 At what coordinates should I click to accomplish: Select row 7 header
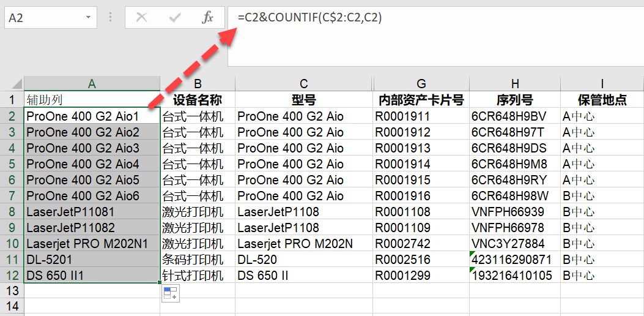click(x=12, y=195)
